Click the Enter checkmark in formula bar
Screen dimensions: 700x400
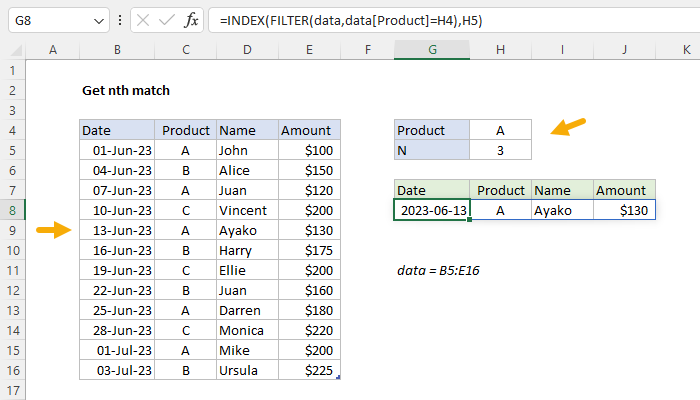click(x=164, y=21)
